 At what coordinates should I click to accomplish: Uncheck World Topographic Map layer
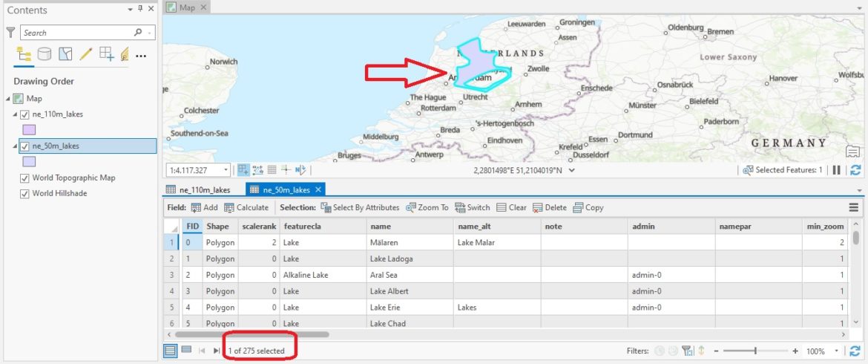coord(24,178)
